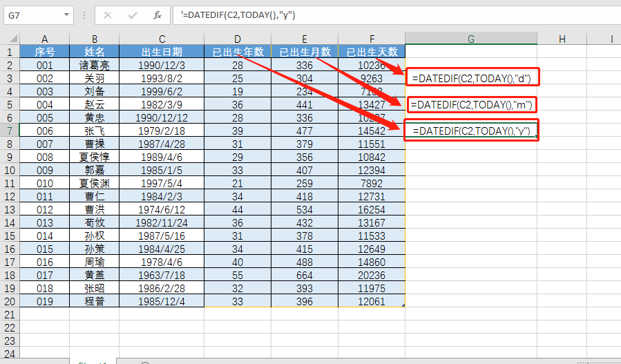The height and width of the screenshot is (364, 621).
Task: Select column C header
Action: (x=162, y=39)
